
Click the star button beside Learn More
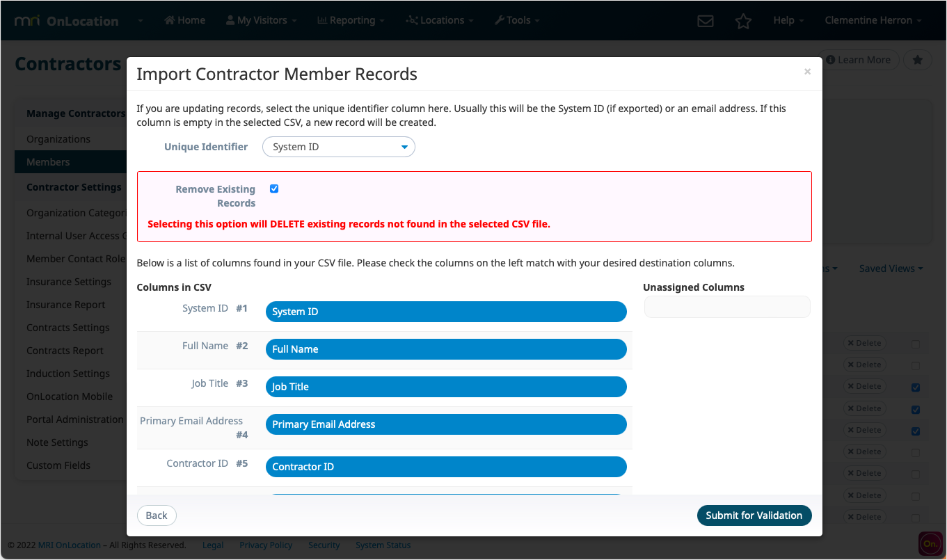click(918, 60)
